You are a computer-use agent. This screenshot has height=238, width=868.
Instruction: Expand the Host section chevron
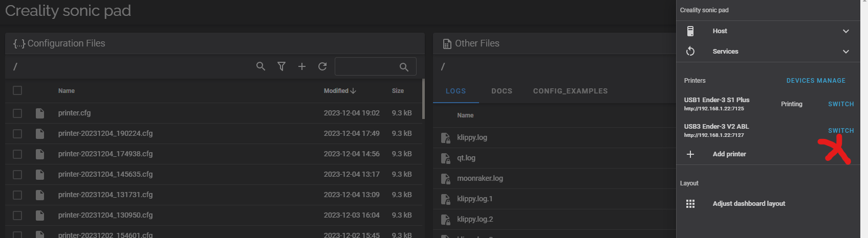click(846, 31)
